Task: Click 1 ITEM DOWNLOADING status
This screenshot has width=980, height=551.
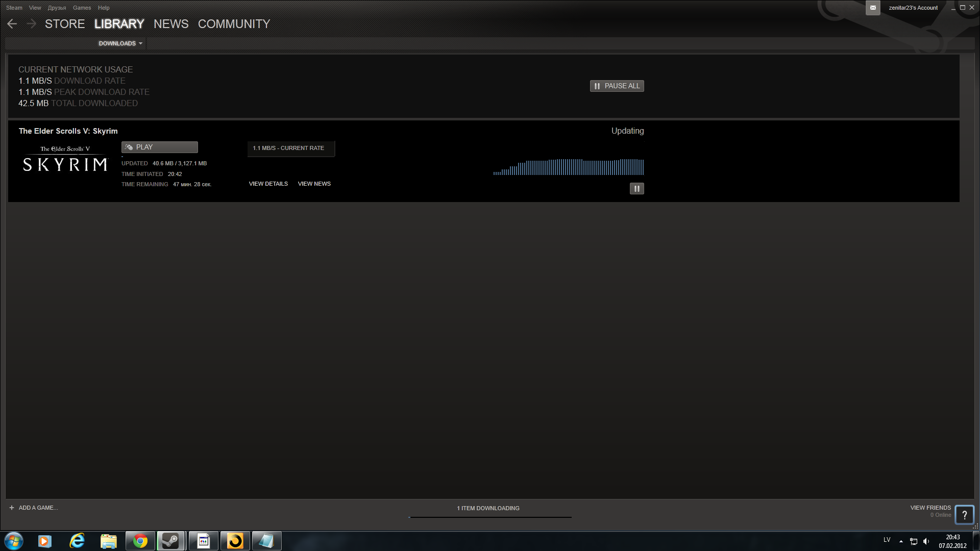Action: 488,508
